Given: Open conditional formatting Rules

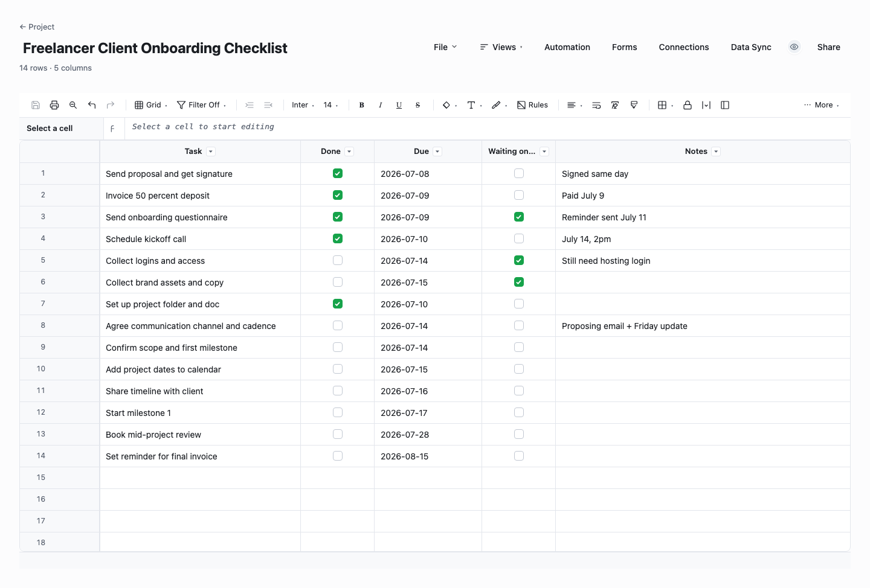Looking at the screenshot, I should (x=532, y=105).
